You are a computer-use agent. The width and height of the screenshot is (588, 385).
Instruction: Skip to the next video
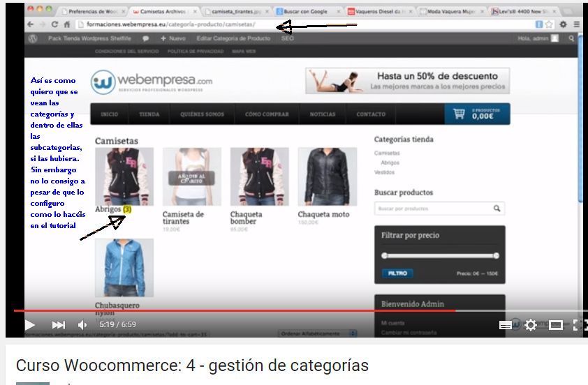[x=58, y=325]
